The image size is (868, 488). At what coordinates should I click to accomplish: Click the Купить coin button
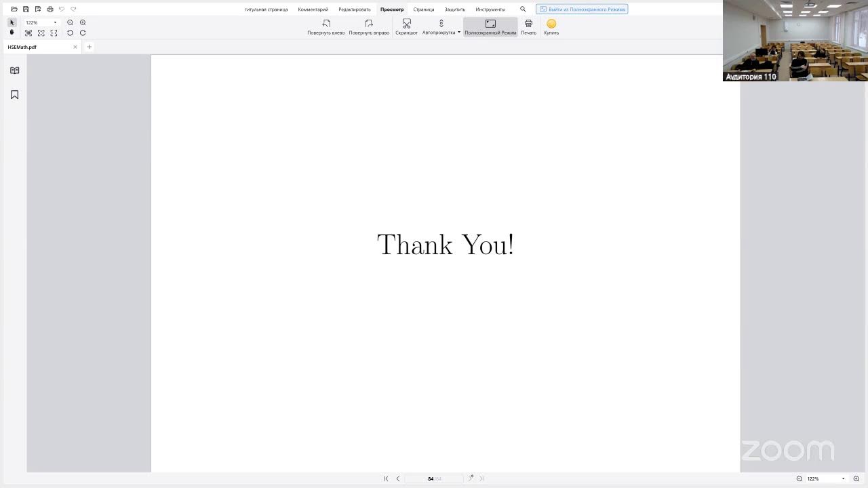coord(551,27)
